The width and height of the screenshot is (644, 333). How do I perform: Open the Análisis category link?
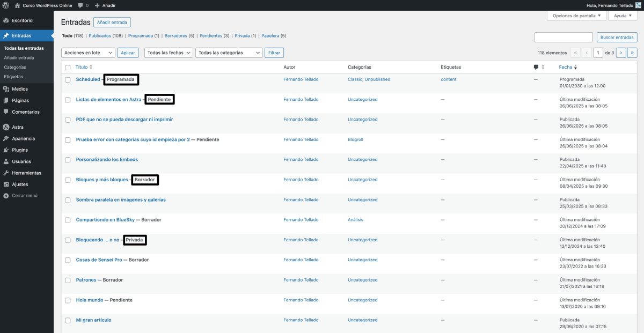point(355,220)
